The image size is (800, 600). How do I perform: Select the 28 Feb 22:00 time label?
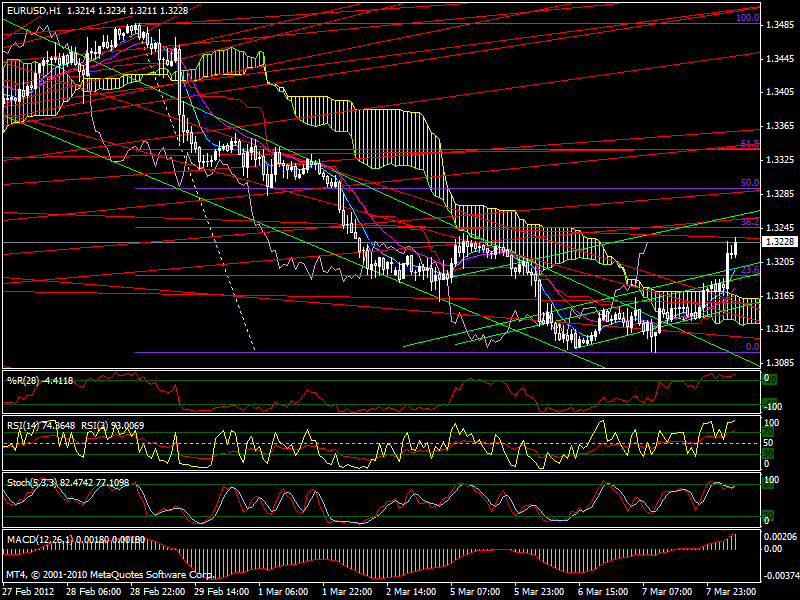(x=158, y=592)
